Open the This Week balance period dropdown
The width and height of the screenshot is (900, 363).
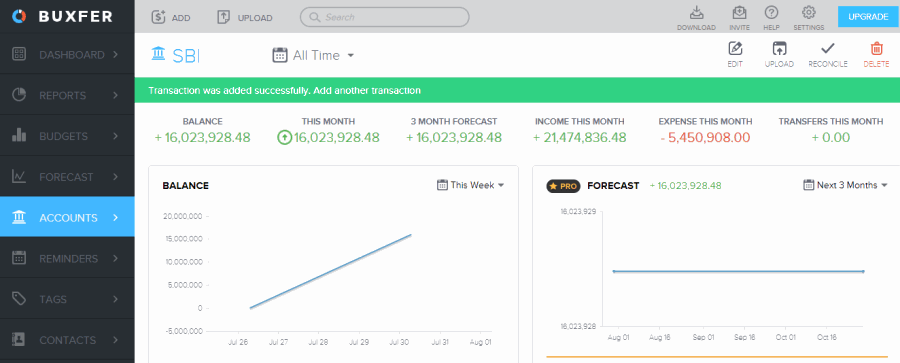pos(470,185)
